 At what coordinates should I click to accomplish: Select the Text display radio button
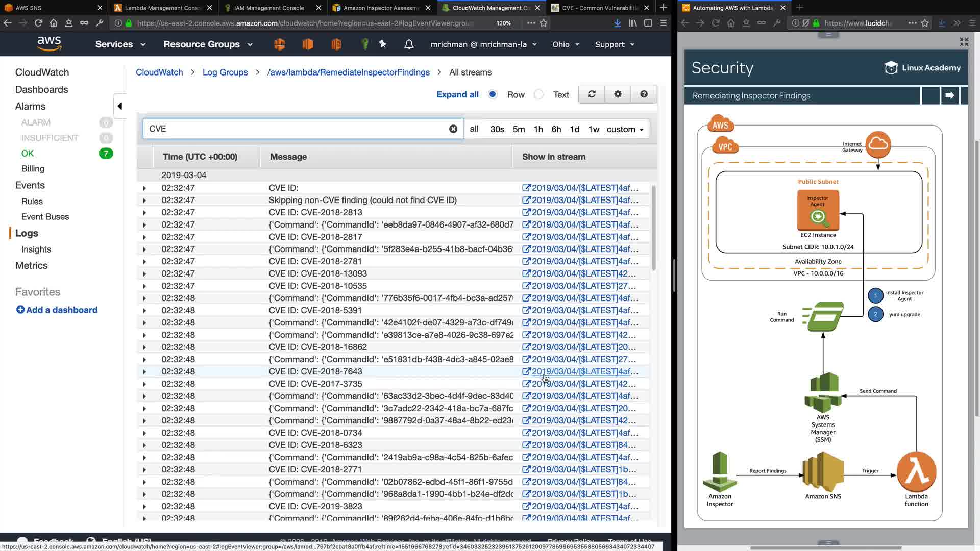tap(539, 94)
